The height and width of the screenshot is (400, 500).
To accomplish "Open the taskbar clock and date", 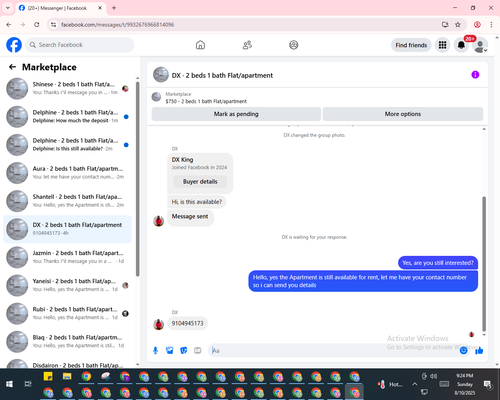I will pos(465,384).
